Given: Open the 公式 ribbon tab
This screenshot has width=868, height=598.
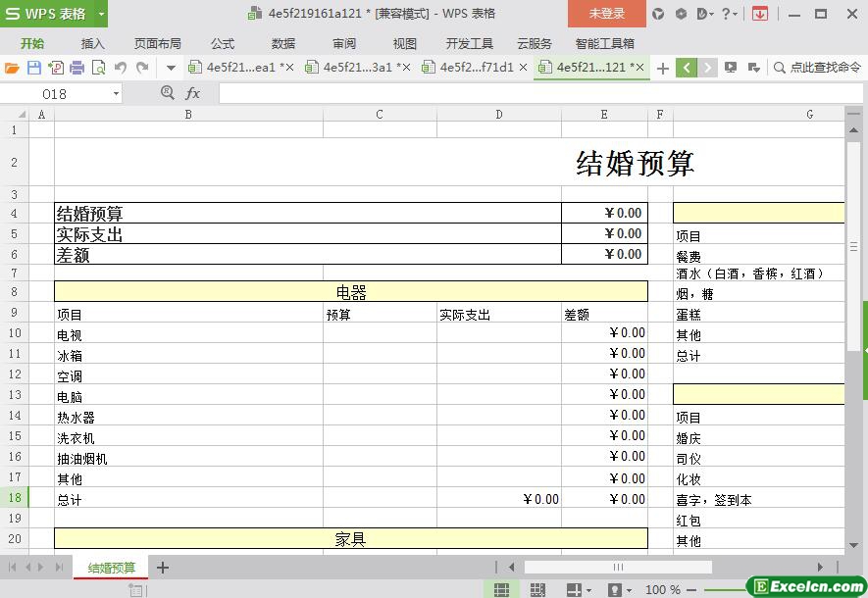Looking at the screenshot, I should click(223, 43).
